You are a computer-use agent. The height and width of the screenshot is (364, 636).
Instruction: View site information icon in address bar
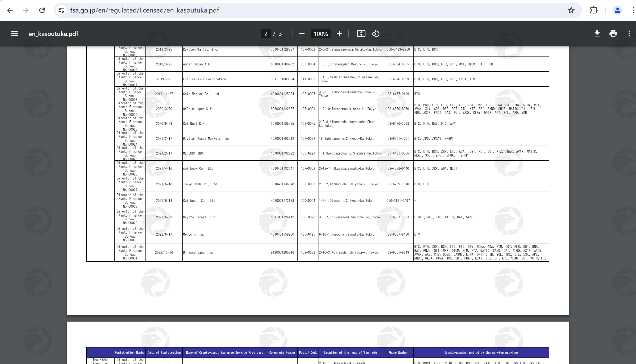point(61,10)
